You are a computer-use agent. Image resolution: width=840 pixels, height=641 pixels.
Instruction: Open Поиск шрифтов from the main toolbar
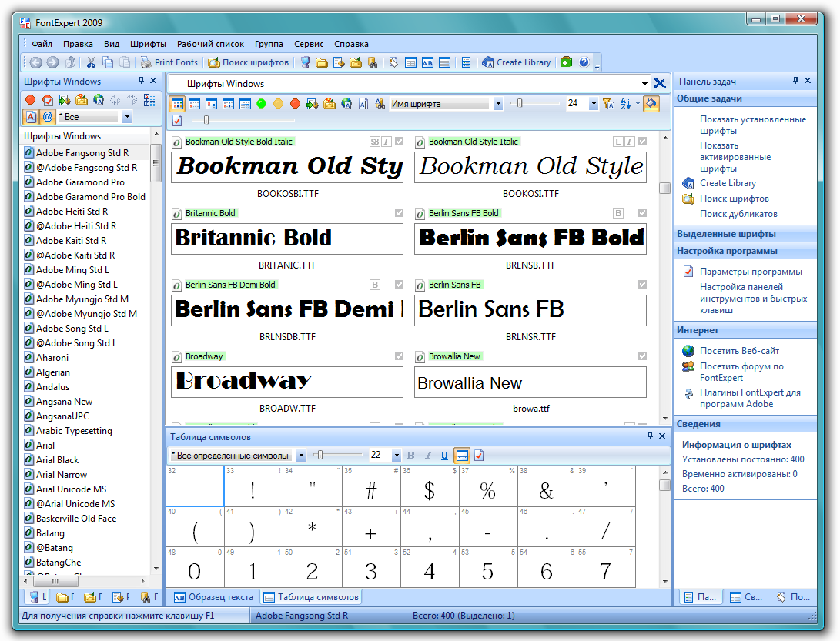click(249, 62)
